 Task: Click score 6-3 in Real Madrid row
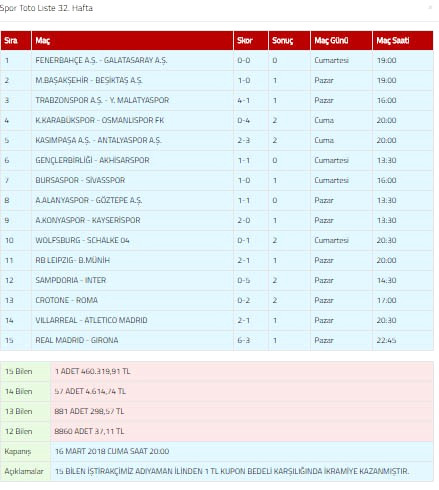pos(244,340)
